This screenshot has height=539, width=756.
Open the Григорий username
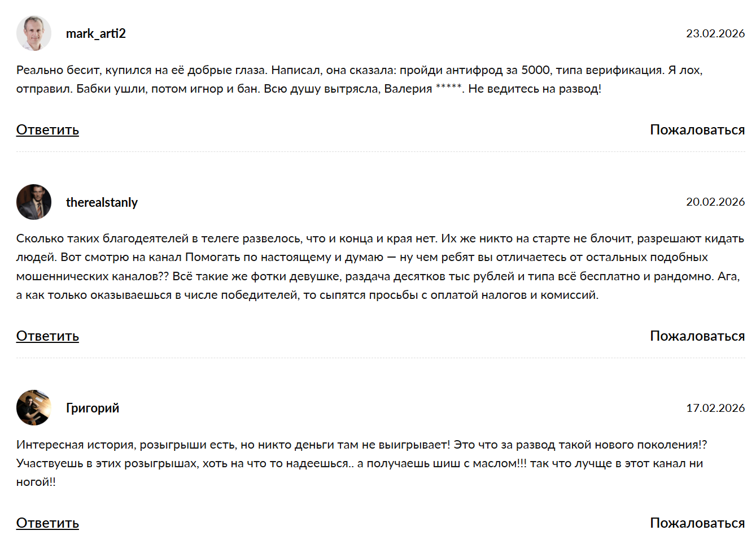[93, 408]
